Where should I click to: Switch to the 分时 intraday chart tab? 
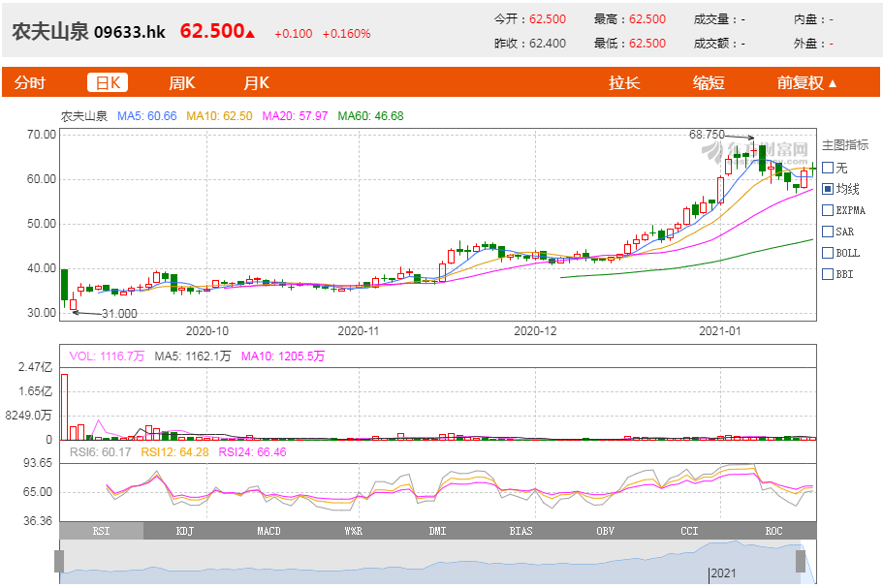pyautogui.click(x=30, y=82)
